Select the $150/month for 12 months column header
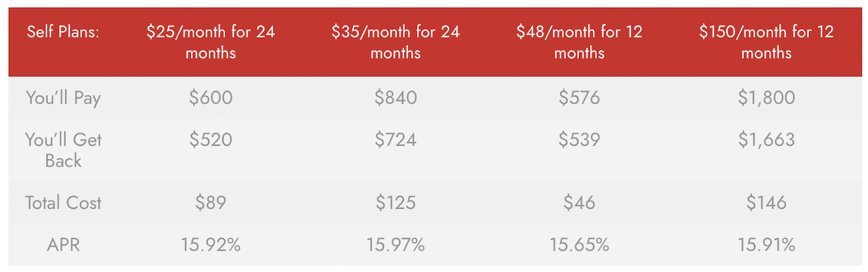This screenshot has height=272, width=868. [766, 42]
